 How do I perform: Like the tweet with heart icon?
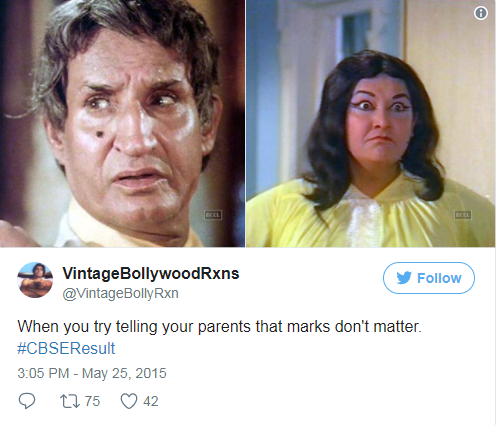[x=129, y=401]
